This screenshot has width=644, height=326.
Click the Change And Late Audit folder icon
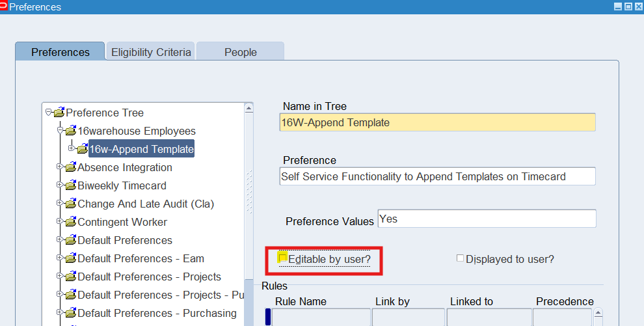coord(70,204)
